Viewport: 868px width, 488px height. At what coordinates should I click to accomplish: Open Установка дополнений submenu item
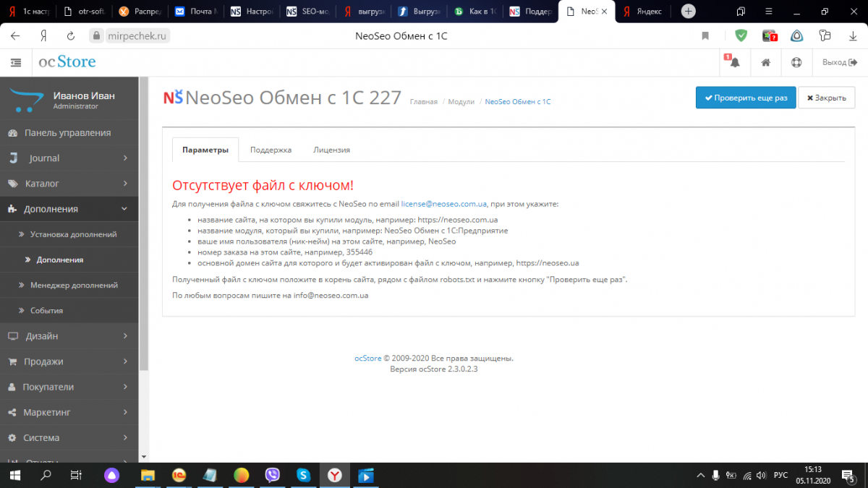69,234
